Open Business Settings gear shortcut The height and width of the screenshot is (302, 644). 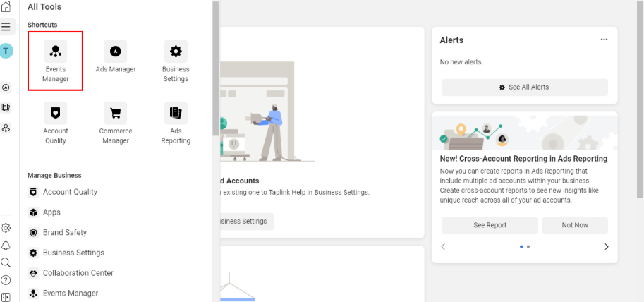pos(176,61)
